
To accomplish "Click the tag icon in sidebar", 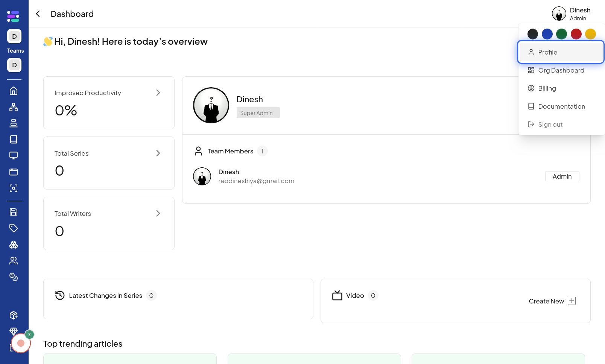I will pos(14,228).
